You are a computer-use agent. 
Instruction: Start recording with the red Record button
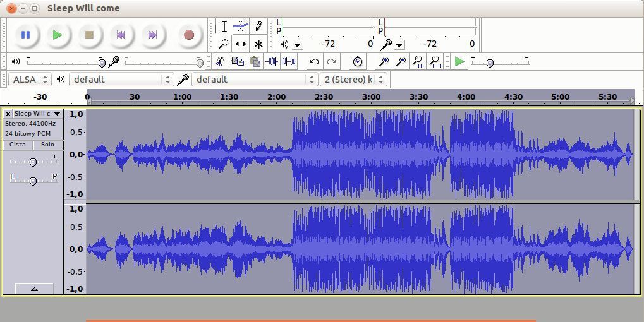[x=189, y=35]
